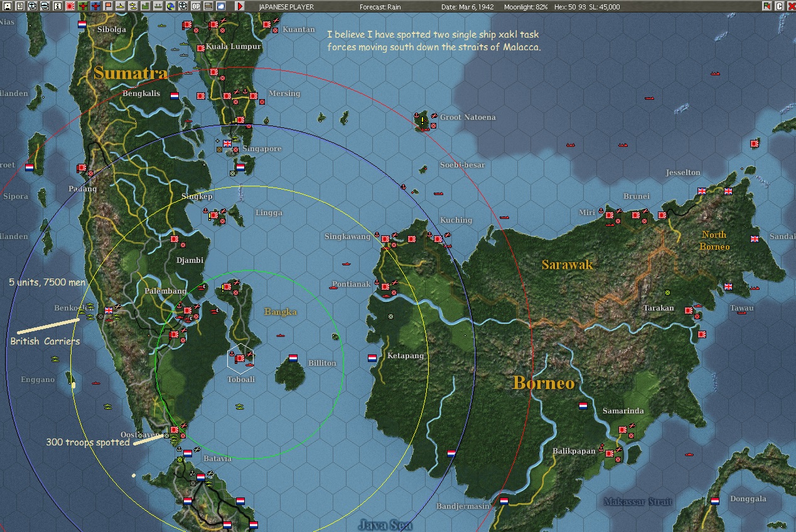Viewport: 796px width, 532px height.
Task: Click the globe icon in the toolbar
Action: 170,6
